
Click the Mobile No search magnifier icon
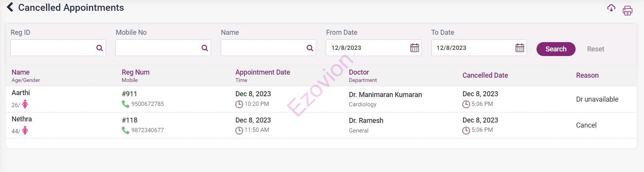pos(204,48)
